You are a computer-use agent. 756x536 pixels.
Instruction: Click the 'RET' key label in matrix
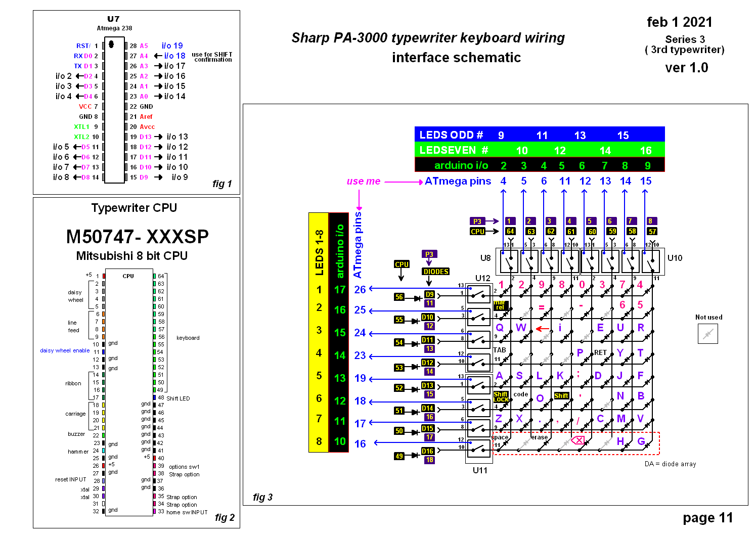pyautogui.click(x=600, y=352)
